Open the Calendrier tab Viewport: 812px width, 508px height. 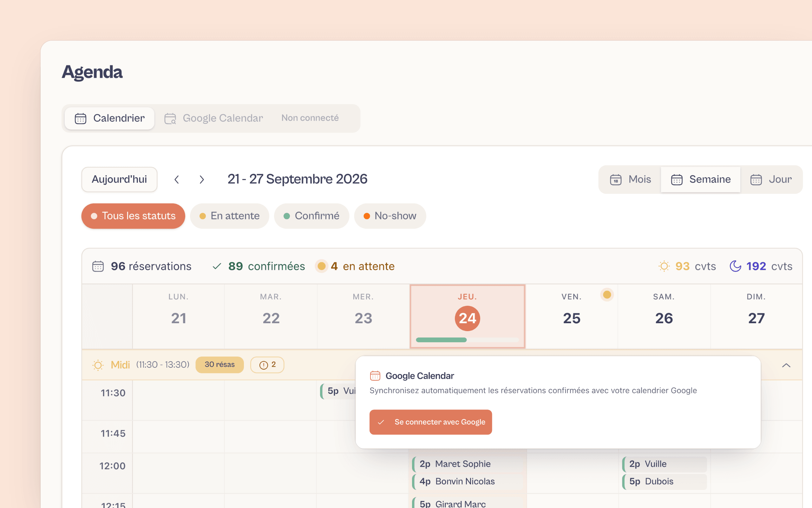click(109, 118)
